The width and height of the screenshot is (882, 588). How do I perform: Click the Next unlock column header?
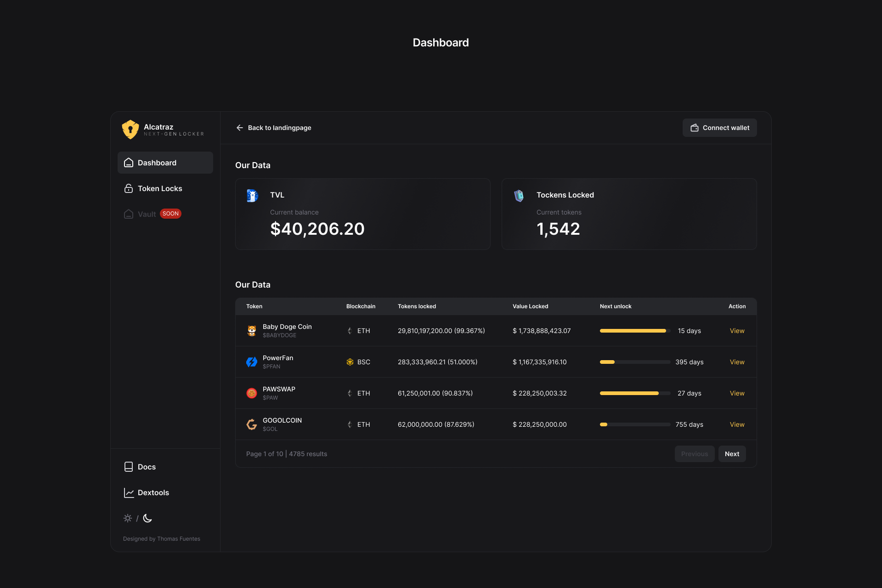click(616, 306)
